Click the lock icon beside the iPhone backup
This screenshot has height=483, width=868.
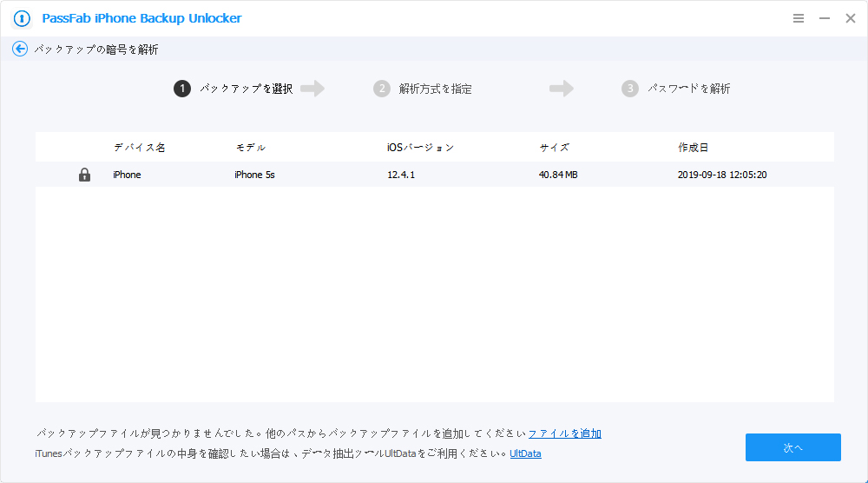click(x=84, y=175)
